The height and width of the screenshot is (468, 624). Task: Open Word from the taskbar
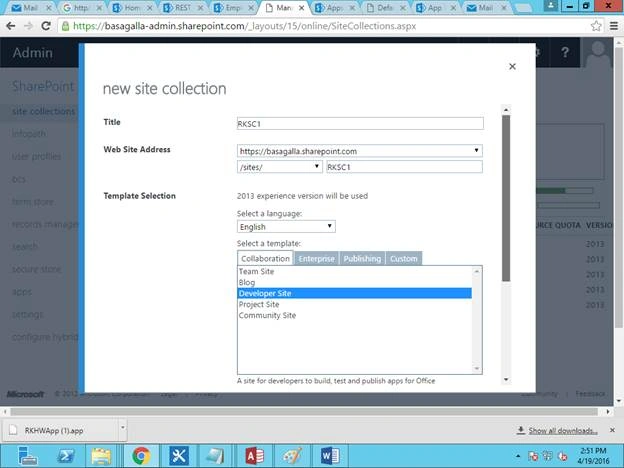click(x=330, y=456)
